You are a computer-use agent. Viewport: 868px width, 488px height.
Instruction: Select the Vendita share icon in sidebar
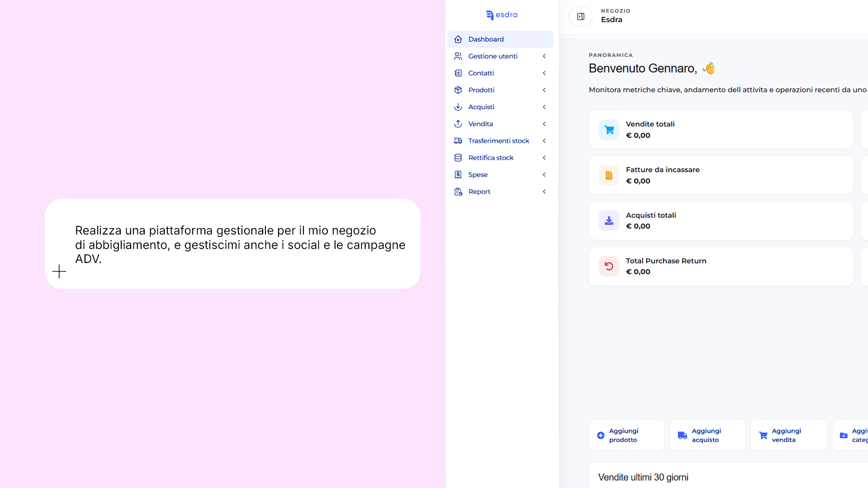458,124
